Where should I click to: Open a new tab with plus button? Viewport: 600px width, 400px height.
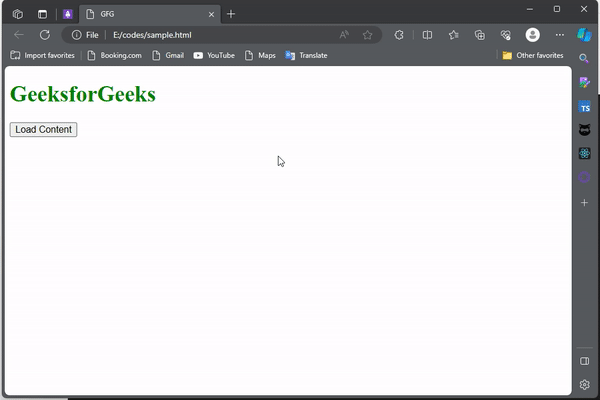(231, 14)
